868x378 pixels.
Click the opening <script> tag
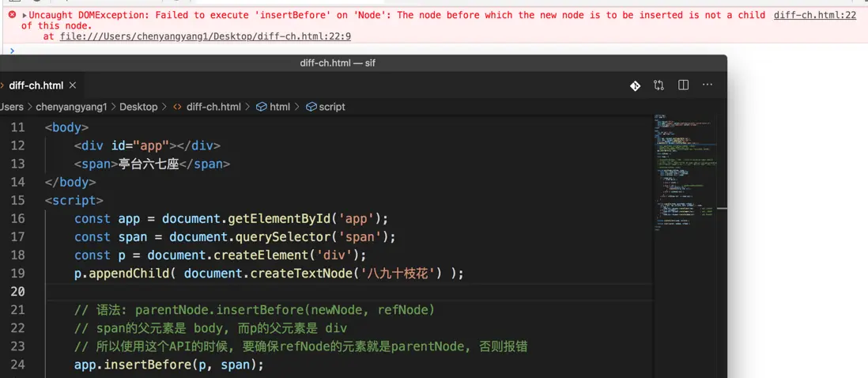tap(74, 200)
